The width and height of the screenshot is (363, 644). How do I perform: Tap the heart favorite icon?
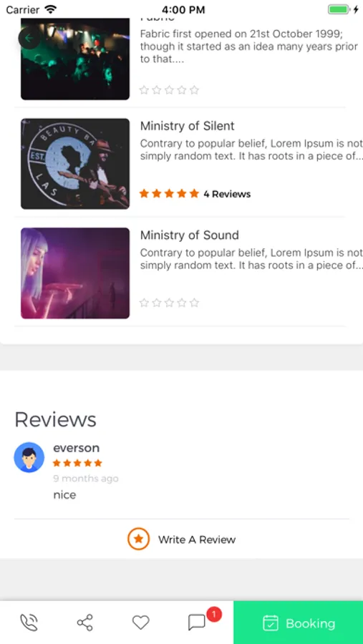(140, 623)
